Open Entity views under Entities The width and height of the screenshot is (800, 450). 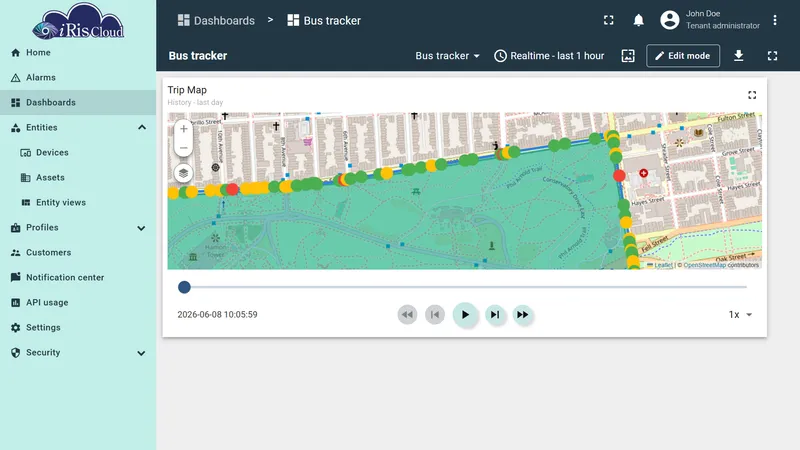(x=78, y=203)
